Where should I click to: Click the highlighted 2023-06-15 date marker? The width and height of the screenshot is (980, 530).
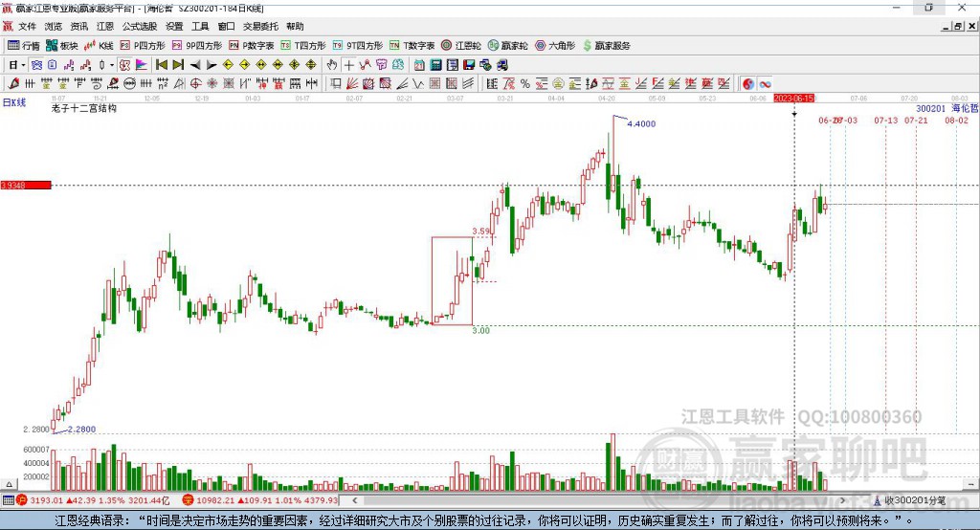793,99
